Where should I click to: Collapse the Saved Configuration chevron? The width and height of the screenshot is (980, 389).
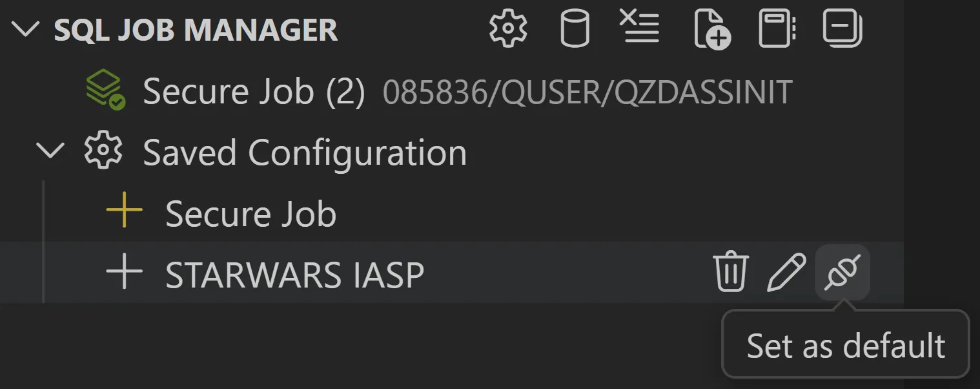point(50,151)
